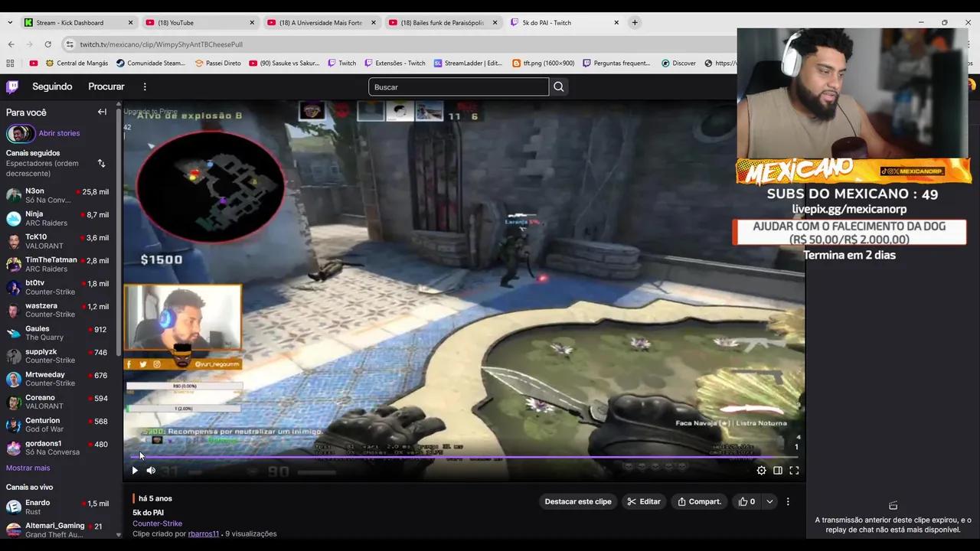980x551 pixels.
Task: Switch to A Universidade Mais Forte tab
Action: click(322, 22)
